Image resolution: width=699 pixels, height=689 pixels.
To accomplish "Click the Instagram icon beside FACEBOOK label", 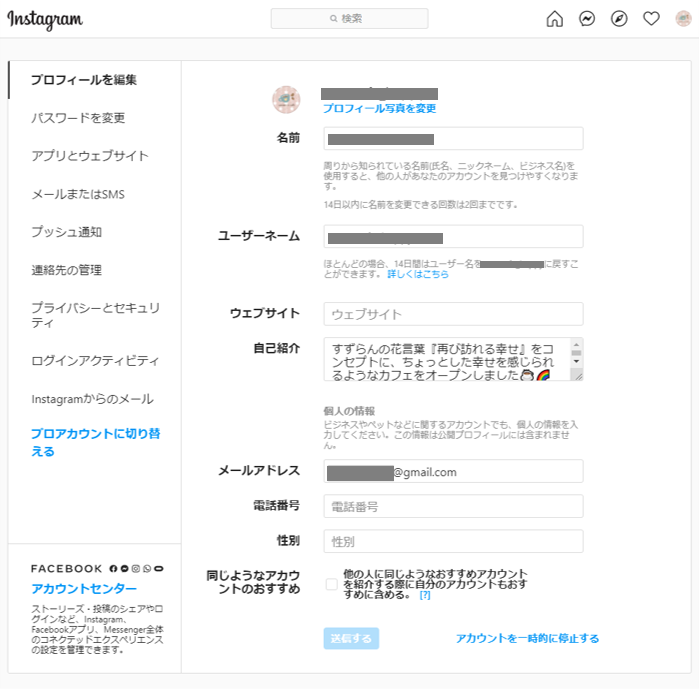I will tap(136, 569).
